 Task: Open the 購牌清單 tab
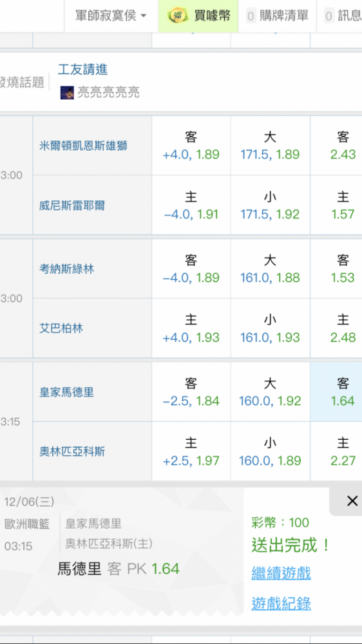pos(278,16)
